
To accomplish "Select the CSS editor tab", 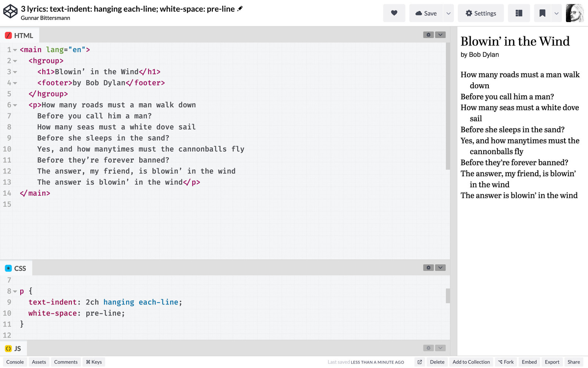I will [x=16, y=268].
